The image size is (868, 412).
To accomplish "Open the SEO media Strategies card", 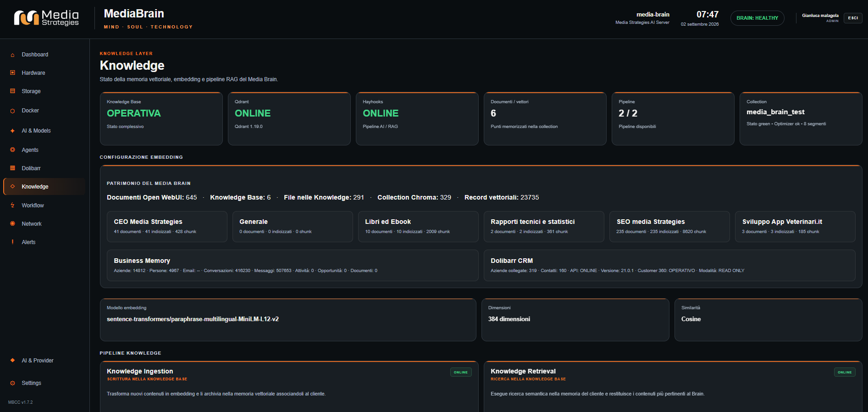I will (669, 227).
